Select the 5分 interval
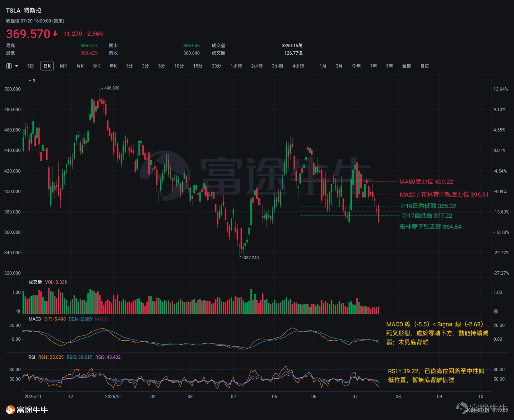This screenshot has width=514, height=420. tap(162, 66)
